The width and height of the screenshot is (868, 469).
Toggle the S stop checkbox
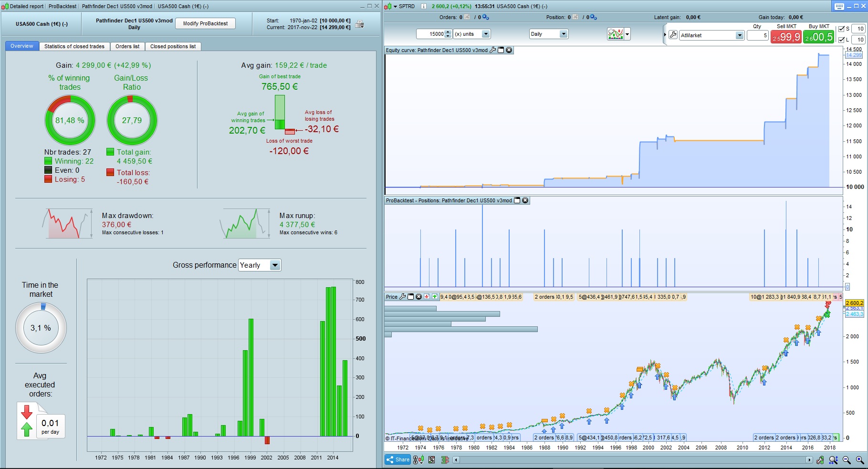pos(841,29)
